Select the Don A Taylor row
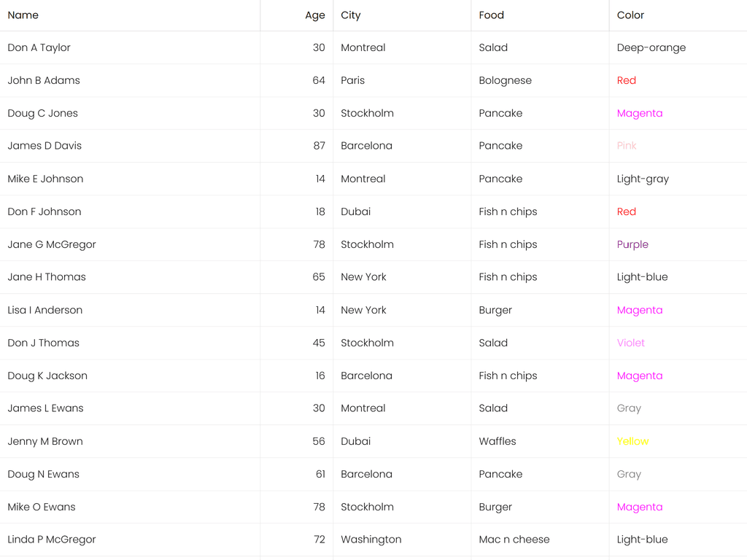The height and width of the screenshot is (560, 747). click(39, 48)
